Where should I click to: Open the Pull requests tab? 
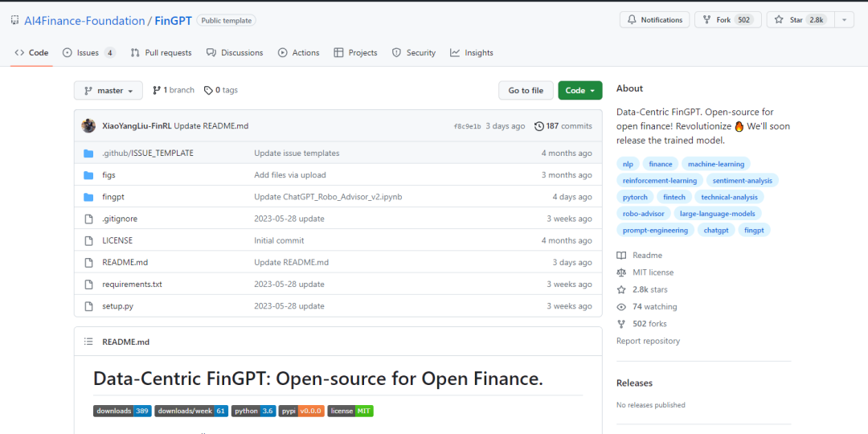(161, 53)
